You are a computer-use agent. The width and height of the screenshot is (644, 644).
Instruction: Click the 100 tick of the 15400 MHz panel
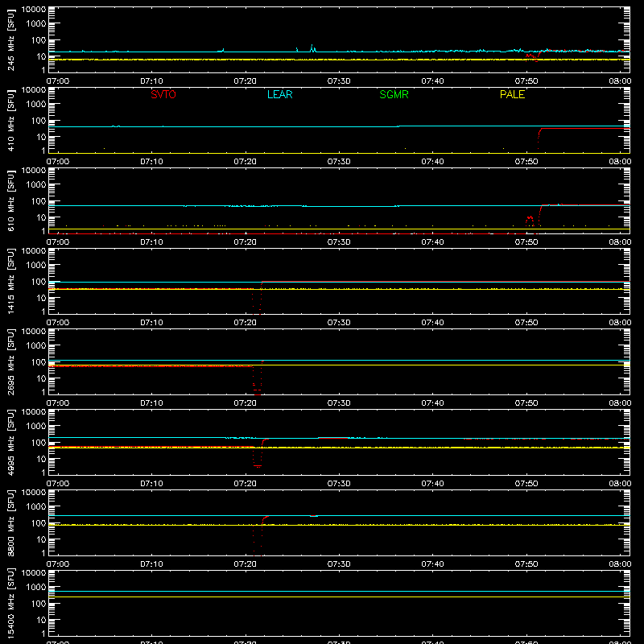click(x=39, y=604)
